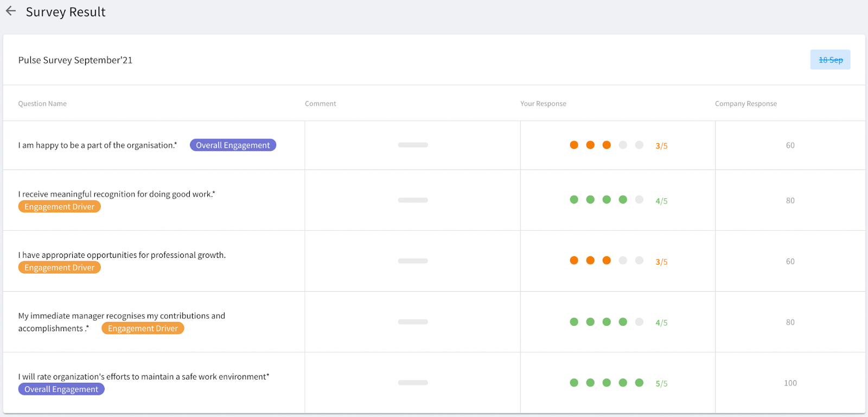The height and width of the screenshot is (417, 868).
Task: Click fourth grey rating dot in professional growth row
Action: (623, 261)
